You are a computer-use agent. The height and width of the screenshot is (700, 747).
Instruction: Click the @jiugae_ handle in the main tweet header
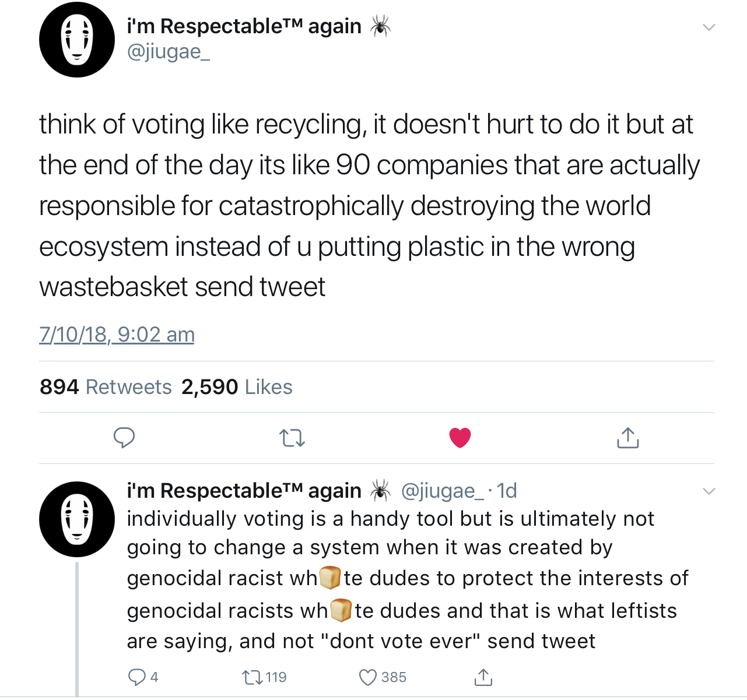(x=168, y=52)
